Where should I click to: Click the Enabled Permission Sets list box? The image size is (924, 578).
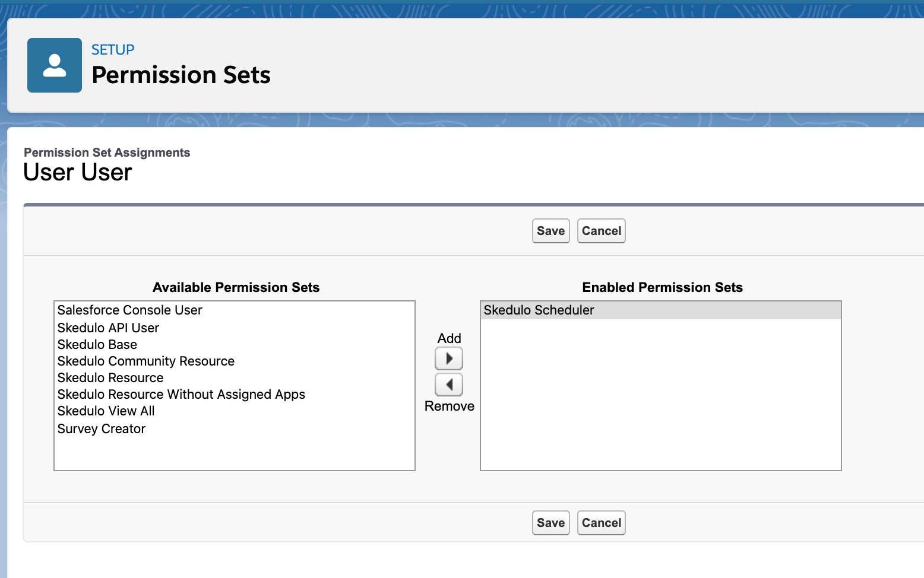tap(660, 392)
